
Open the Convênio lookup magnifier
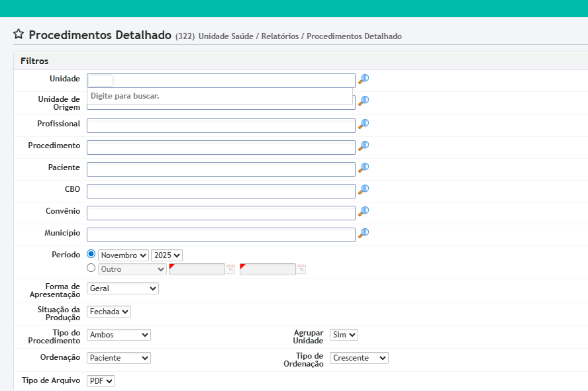click(364, 212)
